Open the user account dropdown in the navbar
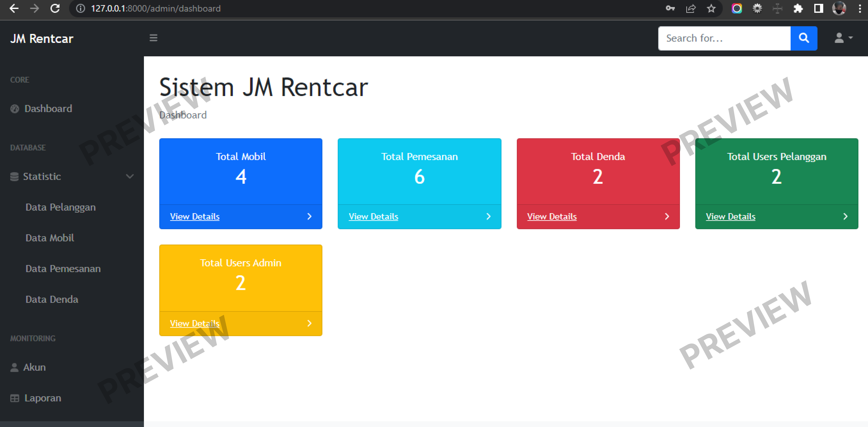Viewport: 868px width, 427px height. 843,38
